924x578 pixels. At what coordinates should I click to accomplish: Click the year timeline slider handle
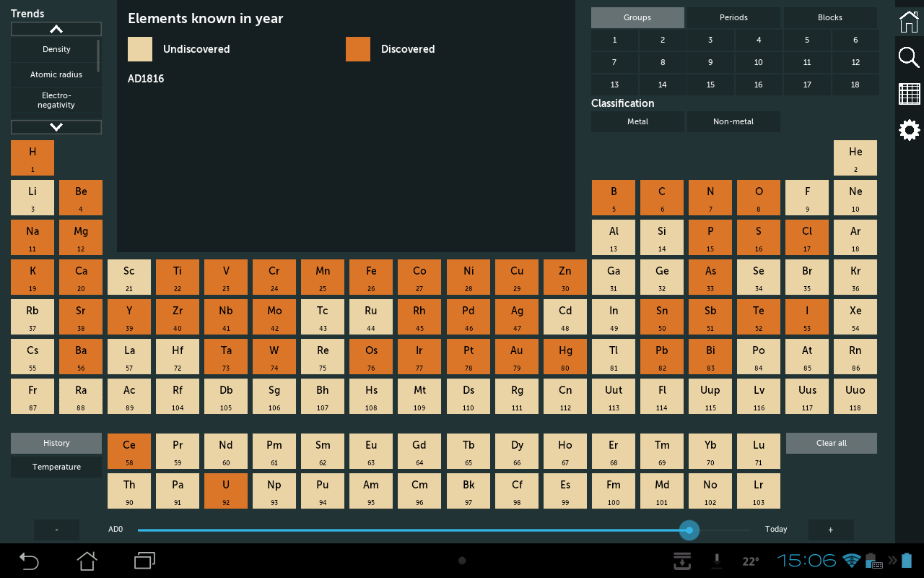point(689,530)
